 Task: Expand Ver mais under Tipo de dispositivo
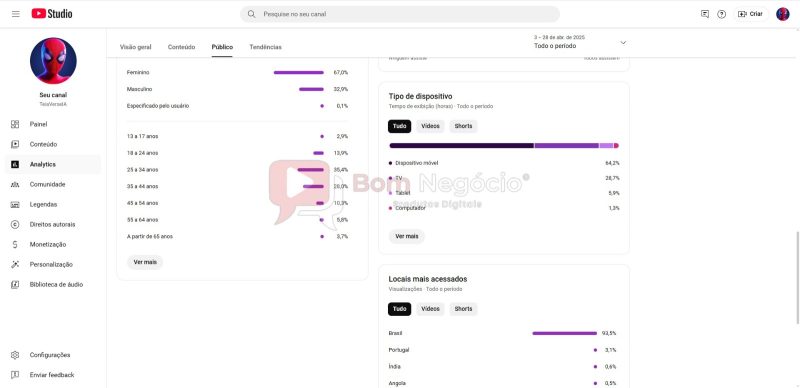click(x=407, y=236)
